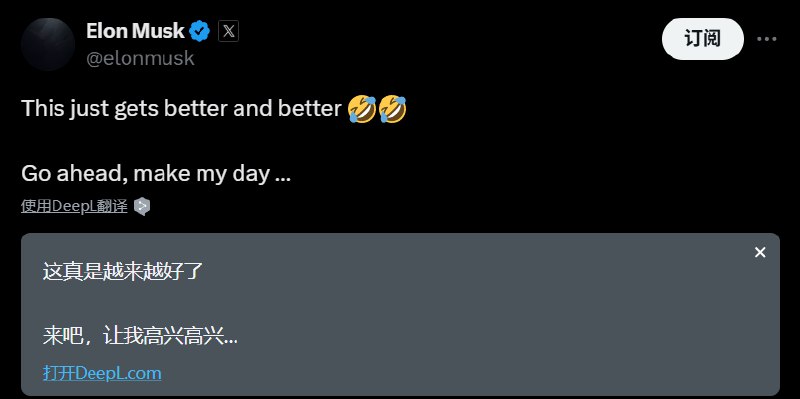The height and width of the screenshot is (399, 800).
Task: Close the DeepL translation panel
Action: pyautogui.click(x=760, y=252)
